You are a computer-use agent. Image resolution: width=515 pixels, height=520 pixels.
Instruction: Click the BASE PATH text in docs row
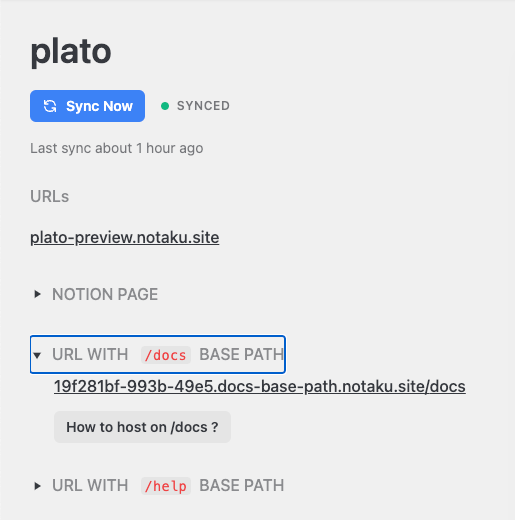242,354
